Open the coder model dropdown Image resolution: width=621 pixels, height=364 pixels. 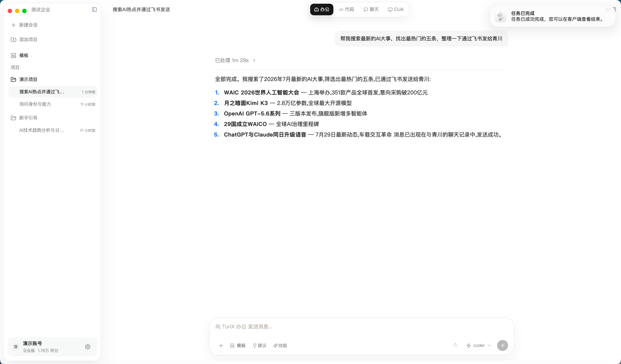(x=478, y=345)
